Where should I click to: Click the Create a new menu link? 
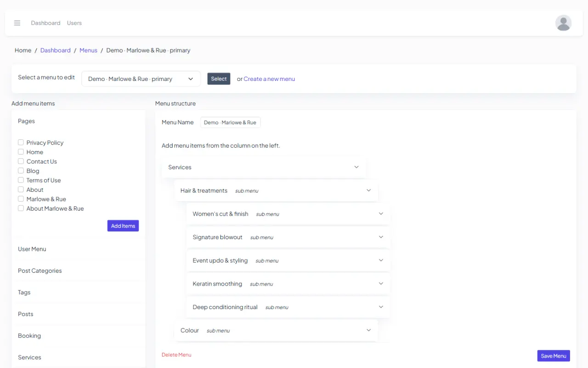coord(269,79)
